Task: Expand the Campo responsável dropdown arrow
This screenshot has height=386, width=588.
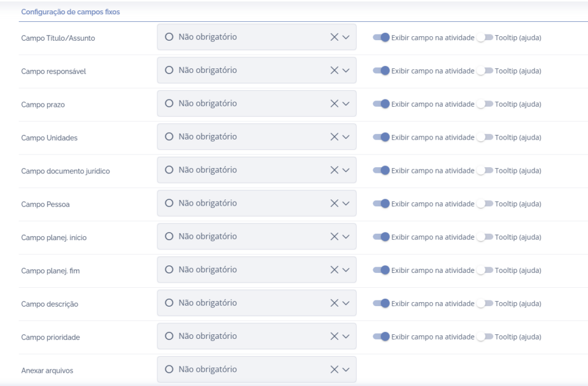Action: pos(346,71)
